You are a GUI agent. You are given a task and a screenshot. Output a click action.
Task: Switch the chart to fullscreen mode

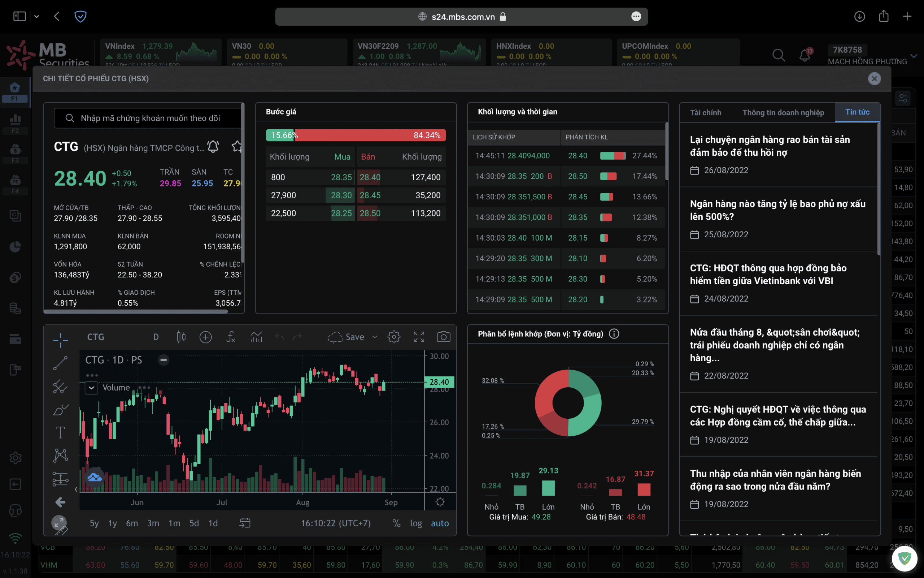(x=419, y=337)
